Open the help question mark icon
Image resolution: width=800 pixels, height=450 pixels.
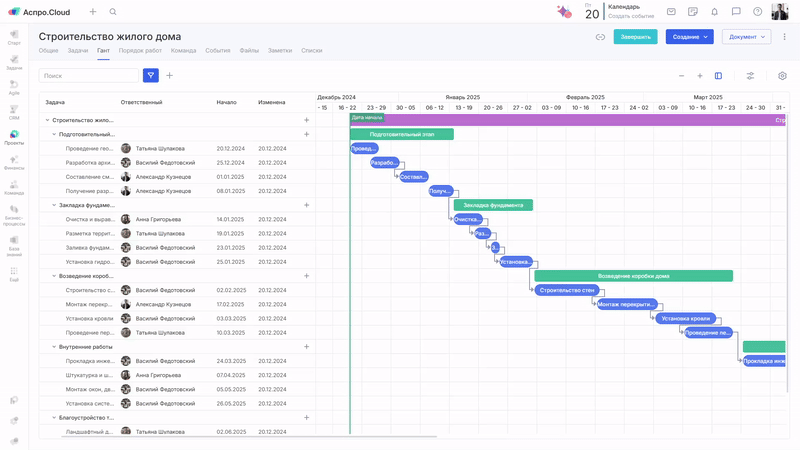[x=758, y=12]
